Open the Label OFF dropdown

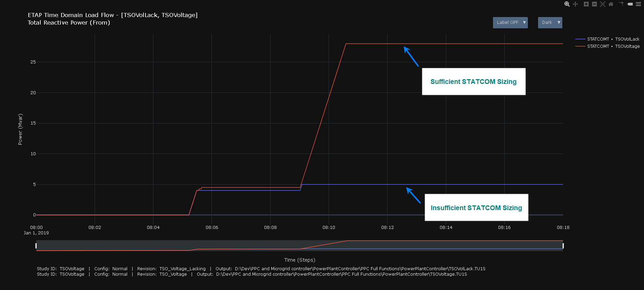tap(510, 23)
